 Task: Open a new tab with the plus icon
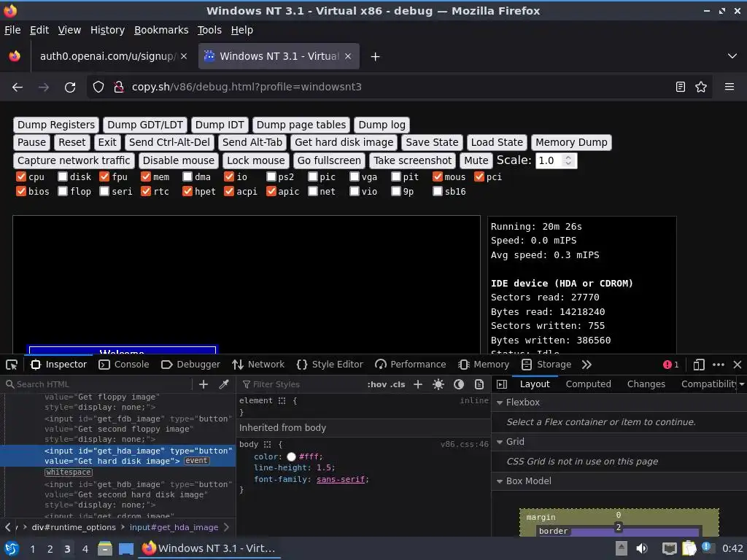[x=376, y=57]
